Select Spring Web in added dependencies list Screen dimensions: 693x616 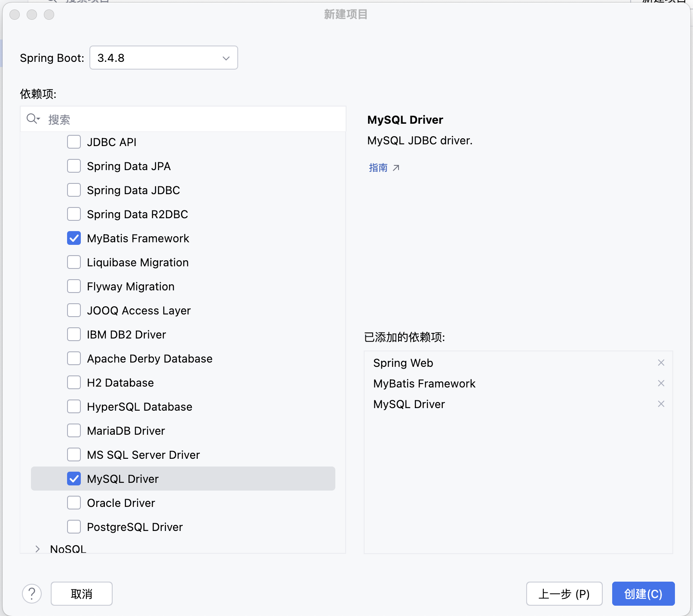[x=403, y=363]
